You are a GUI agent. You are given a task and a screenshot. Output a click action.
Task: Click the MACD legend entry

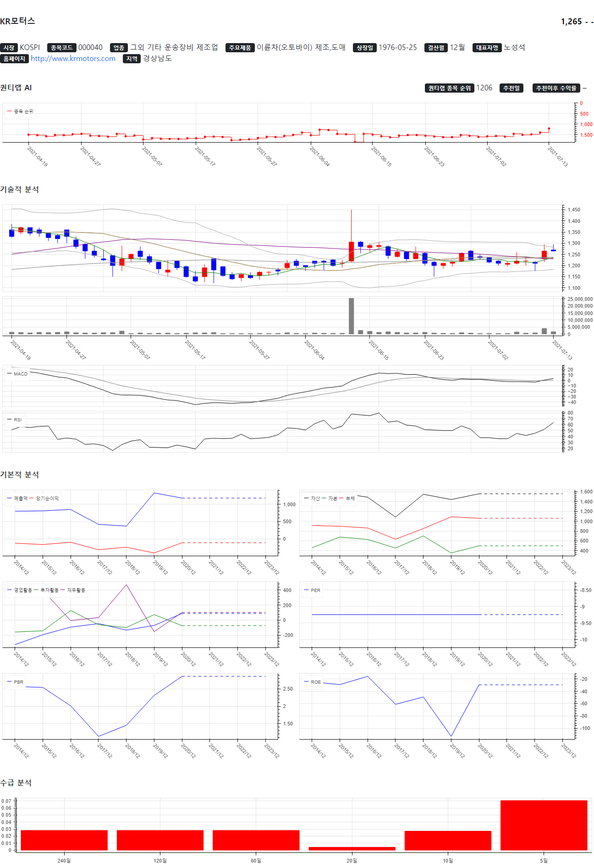pyautogui.click(x=17, y=374)
